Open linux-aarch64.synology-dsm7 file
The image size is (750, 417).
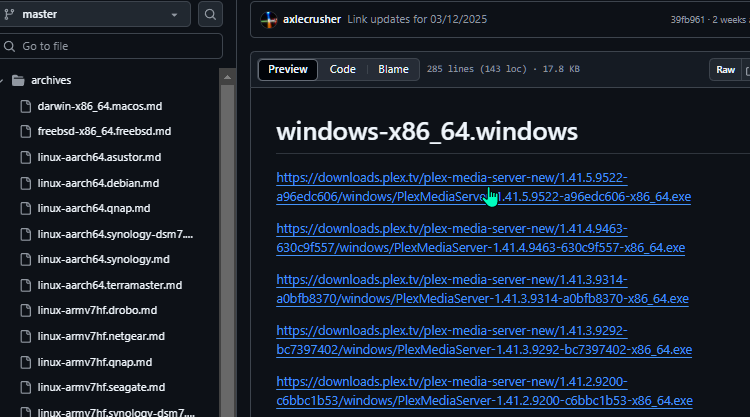point(115,234)
